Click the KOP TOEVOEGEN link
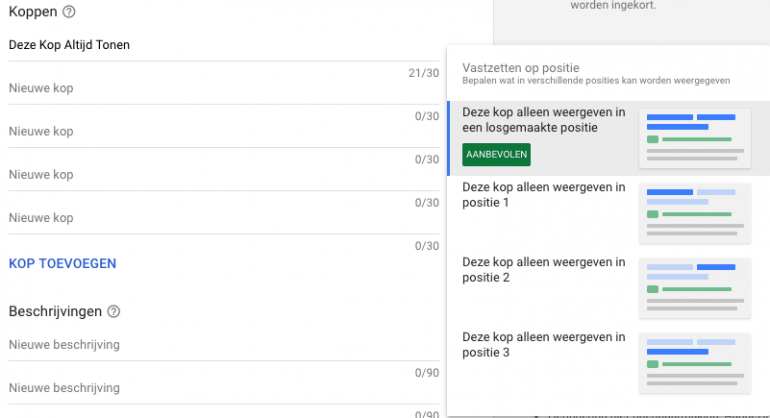The height and width of the screenshot is (418, 770). 62,263
